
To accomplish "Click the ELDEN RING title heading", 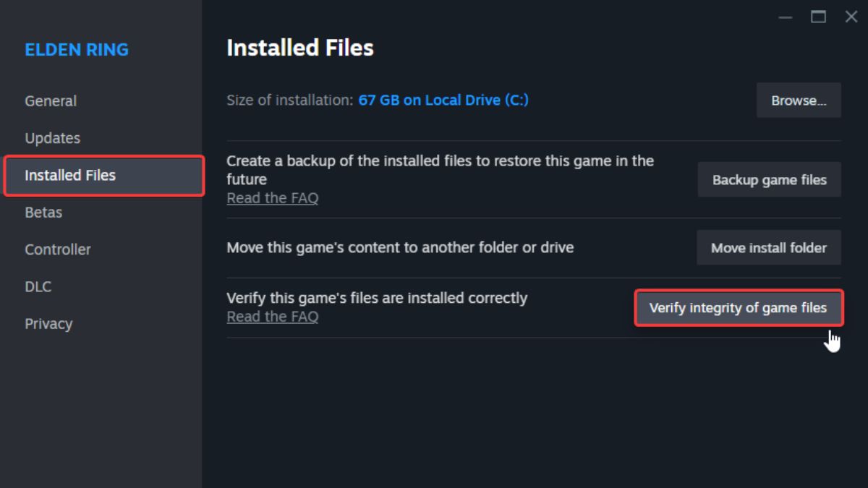I will [x=77, y=49].
